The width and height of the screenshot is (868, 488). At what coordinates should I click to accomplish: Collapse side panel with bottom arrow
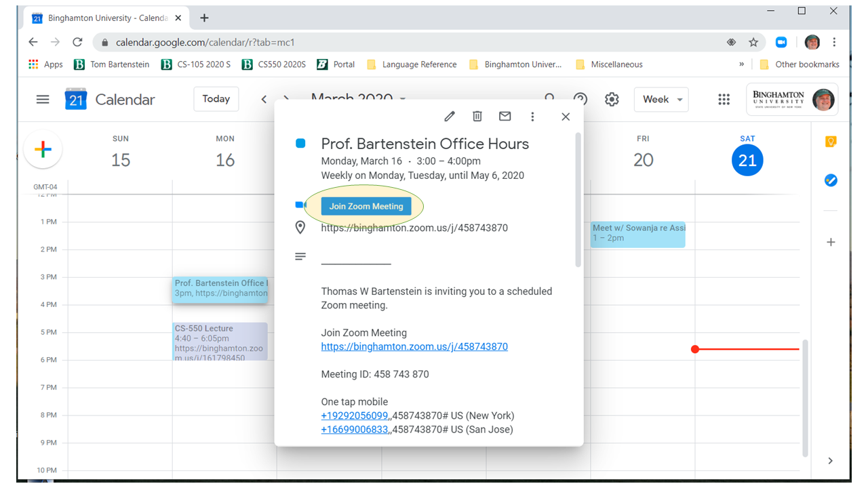(831, 461)
